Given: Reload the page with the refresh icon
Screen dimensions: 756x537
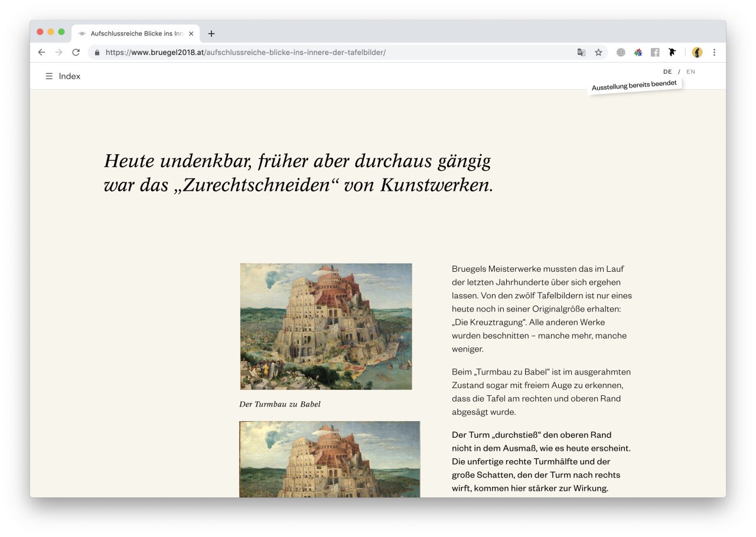Looking at the screenshot, I should [x=76, y=52].
